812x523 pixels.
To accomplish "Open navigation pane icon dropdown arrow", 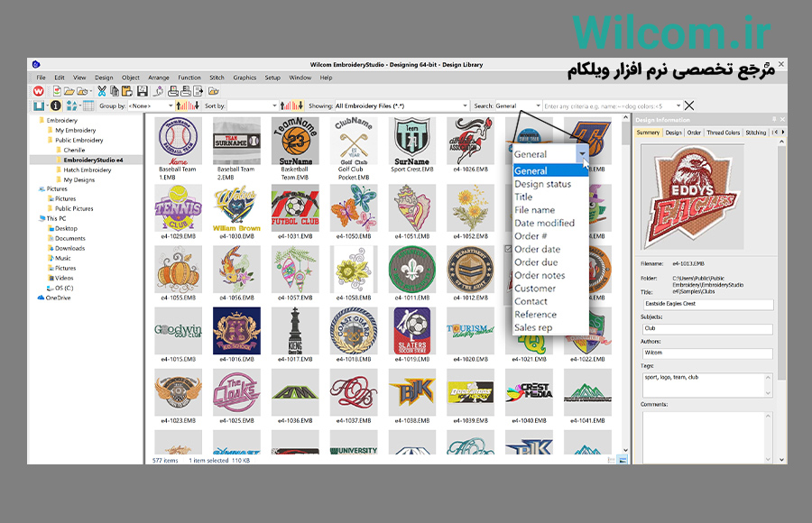I will pyautogui.click(x=47, y=106).
